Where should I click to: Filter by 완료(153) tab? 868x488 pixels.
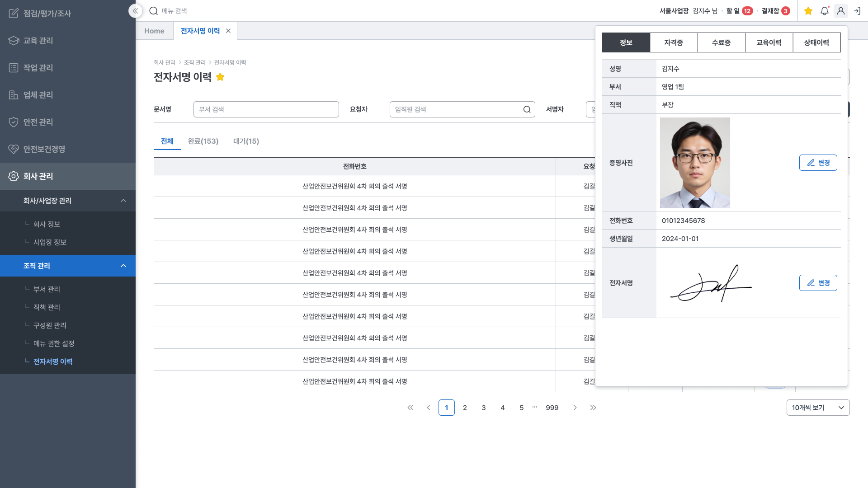click(203, 141)
